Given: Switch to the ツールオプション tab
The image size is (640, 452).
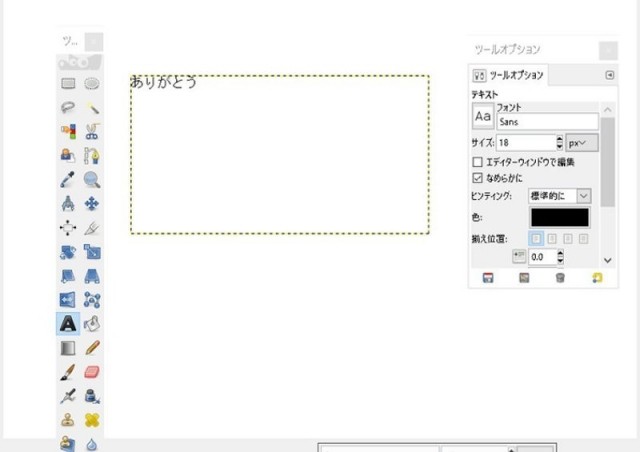Looking at the screenshot, I should [508, 76].
